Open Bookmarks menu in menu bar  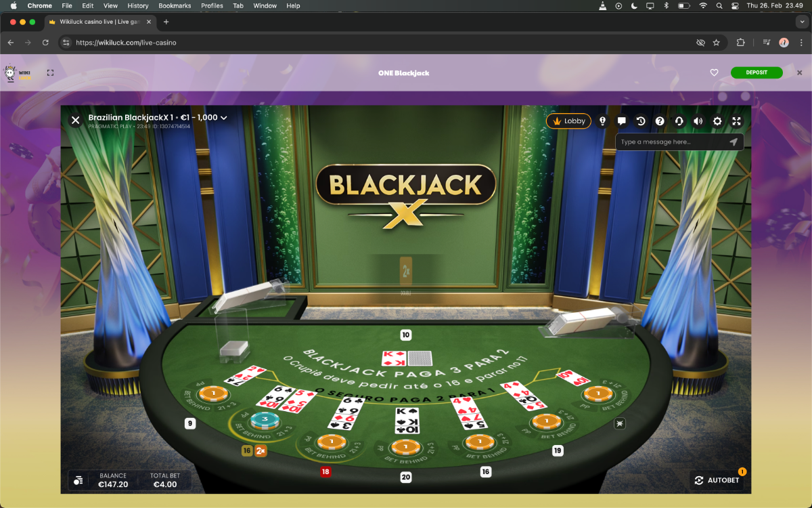pyautogui.click(x=175, y=5)
